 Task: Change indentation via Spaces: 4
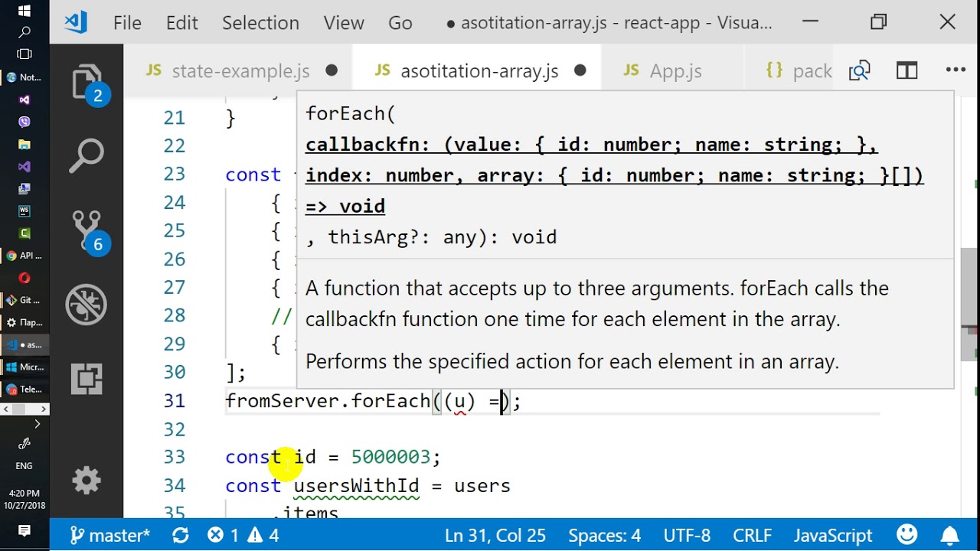(604, 535)
